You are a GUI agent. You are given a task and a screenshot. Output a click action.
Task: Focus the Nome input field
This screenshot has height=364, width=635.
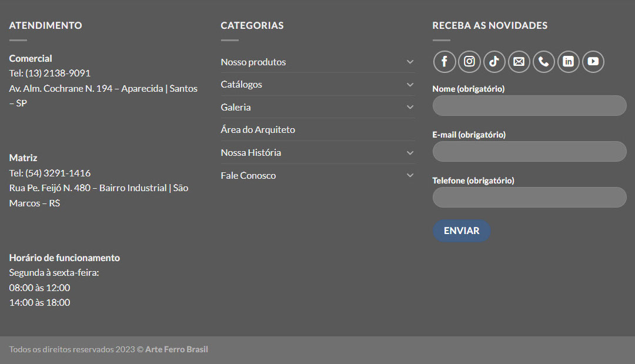point(529,106)
